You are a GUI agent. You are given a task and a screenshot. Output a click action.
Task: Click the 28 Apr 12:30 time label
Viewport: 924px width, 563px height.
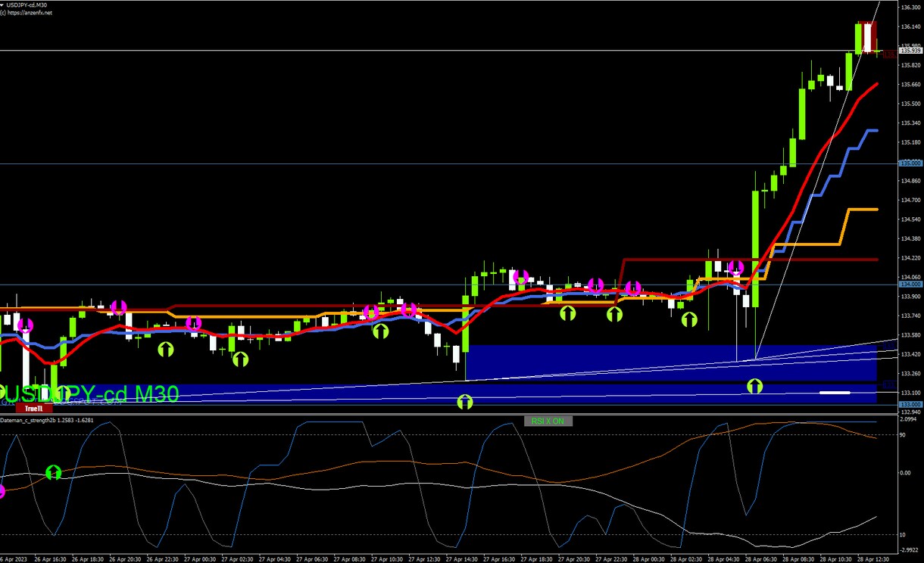click(873, 559)
